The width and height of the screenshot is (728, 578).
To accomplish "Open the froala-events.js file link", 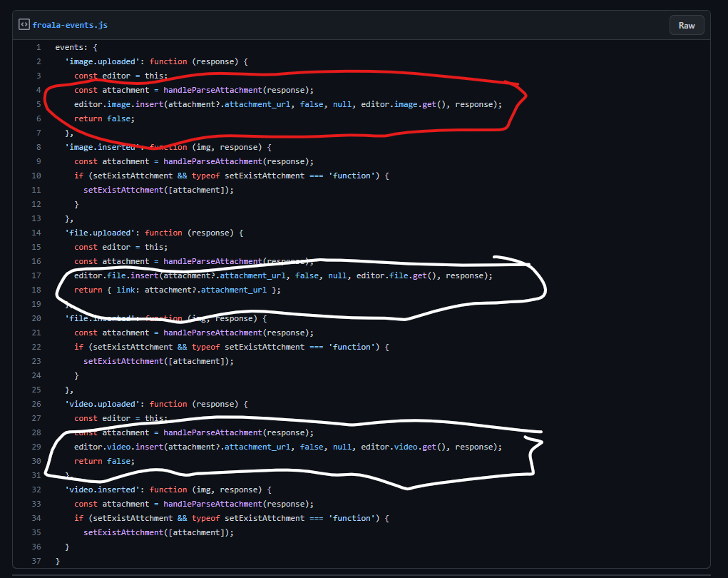I will coord(70,25).
